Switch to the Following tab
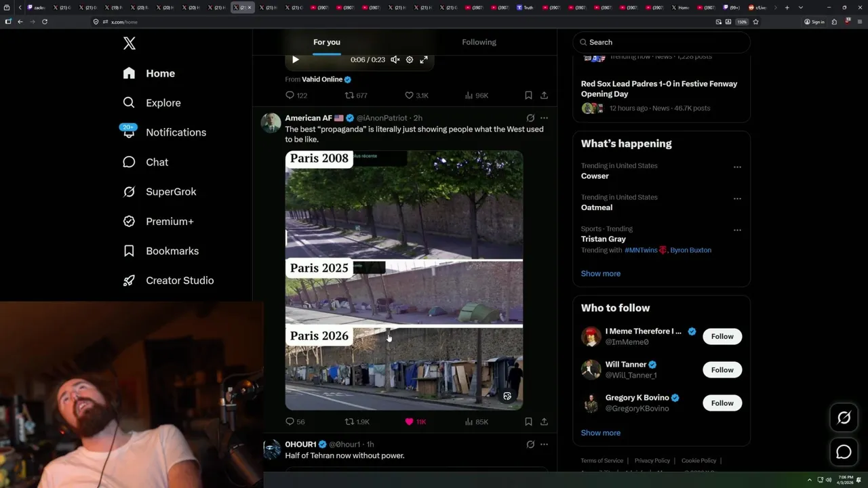This screenshot has height=488, width=868. [479, 42]
